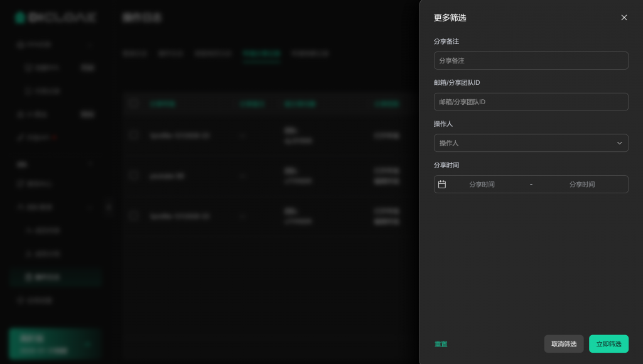Viewport: 643px width, 364px height.
Task: Toggle the select-all checkbox in the table header
Action: tap(133, 104)
